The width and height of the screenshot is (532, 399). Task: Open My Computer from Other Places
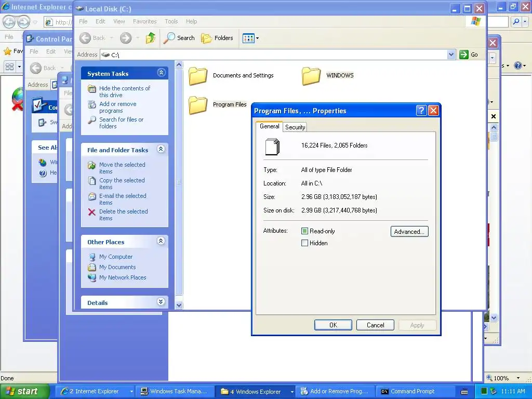pyautogui.click(x=116, y=257)
